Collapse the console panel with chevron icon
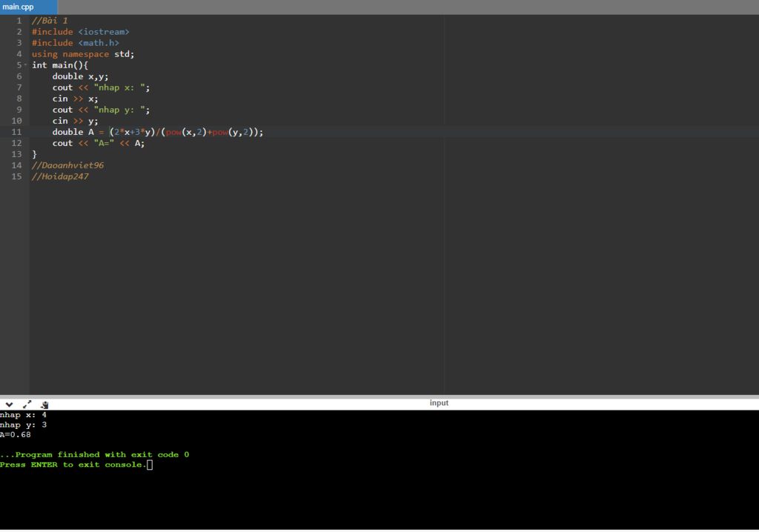Image resolution: width=759 pixels, height=532 pixels. [9, 405]
